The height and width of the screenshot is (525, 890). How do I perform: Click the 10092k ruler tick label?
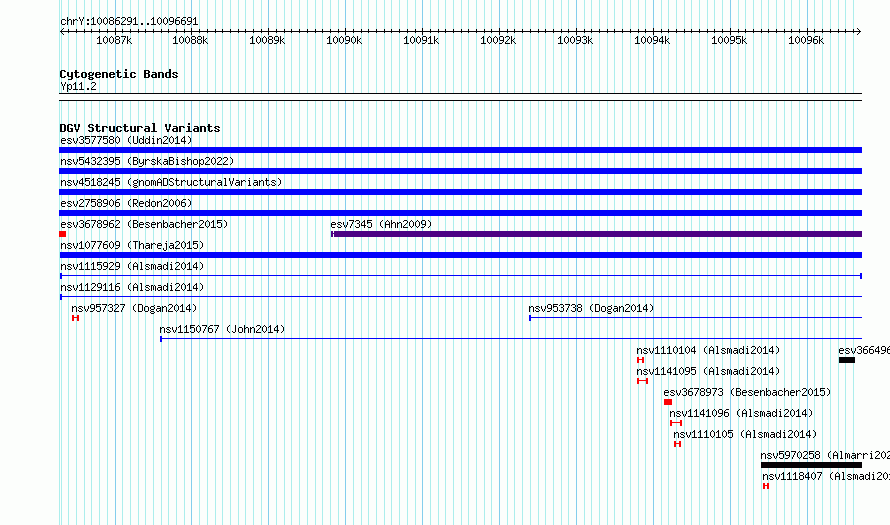[498, 40]
